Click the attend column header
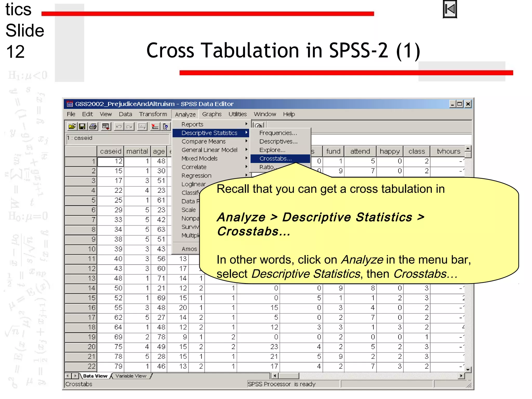Viewport: 532px width, 399px height. [360, 151]
